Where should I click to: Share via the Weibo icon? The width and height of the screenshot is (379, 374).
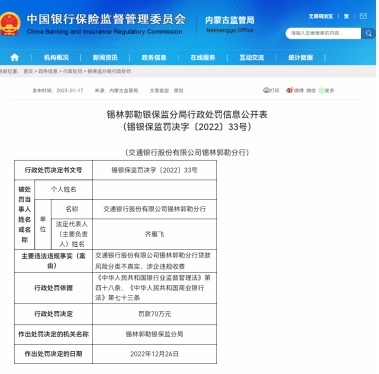coord(289,90)
